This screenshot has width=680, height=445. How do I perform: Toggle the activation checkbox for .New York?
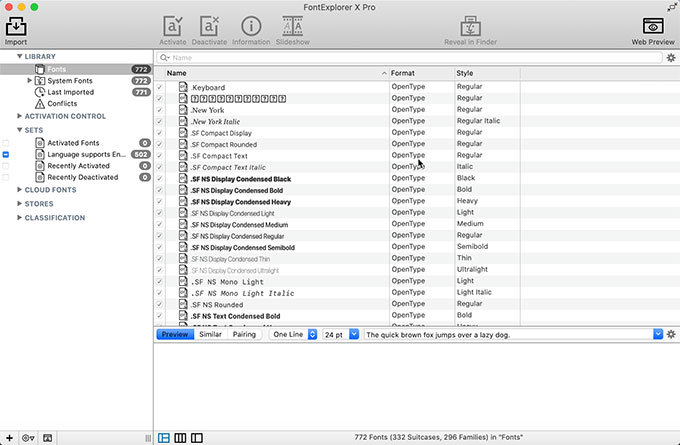(x=160, y=110)
